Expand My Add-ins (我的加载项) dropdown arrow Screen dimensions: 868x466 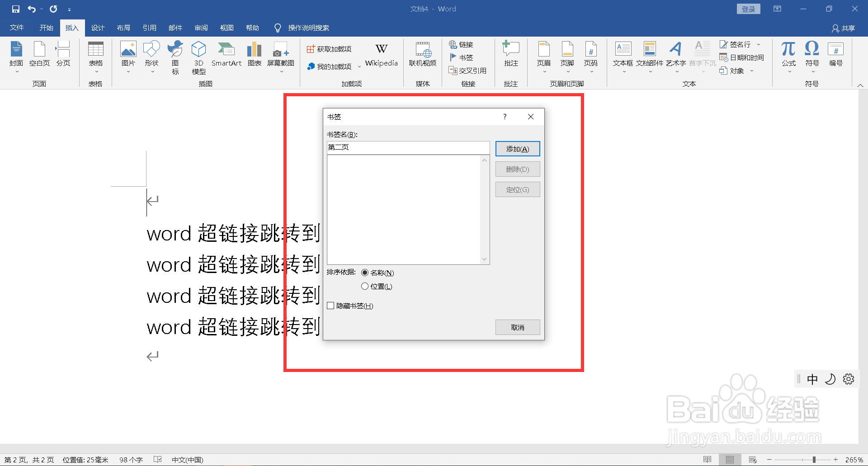[x=359, y=67]
